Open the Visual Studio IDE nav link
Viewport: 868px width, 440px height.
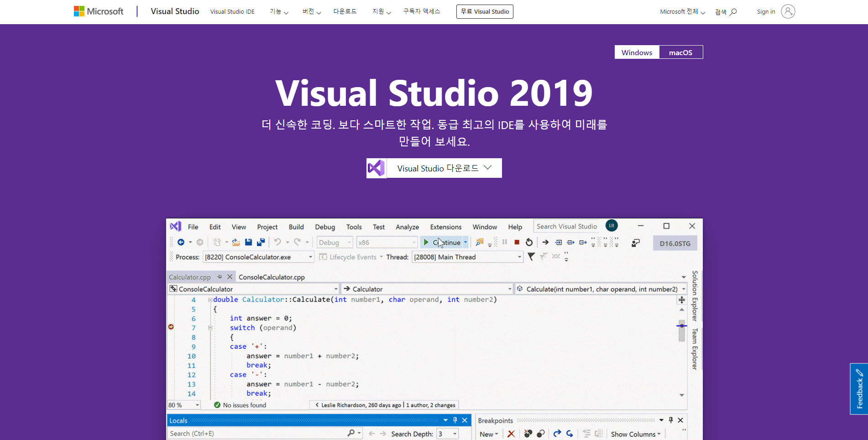point(232,12)
